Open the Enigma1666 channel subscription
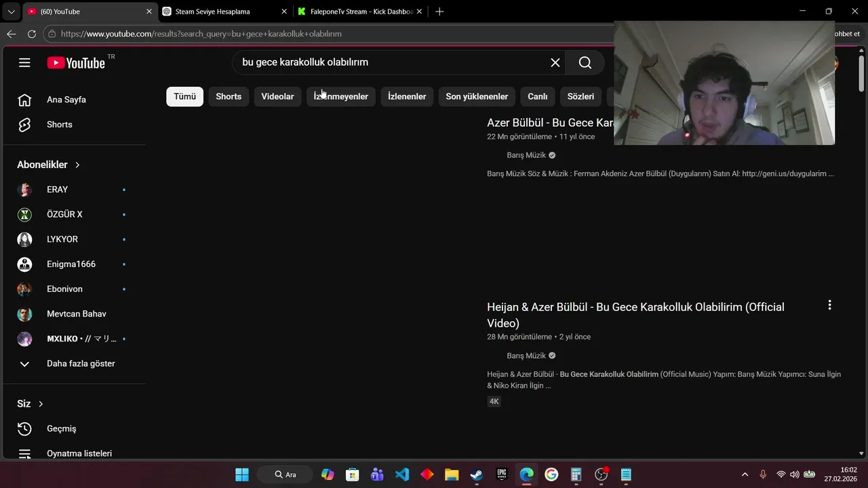 [x=75, y=264]
